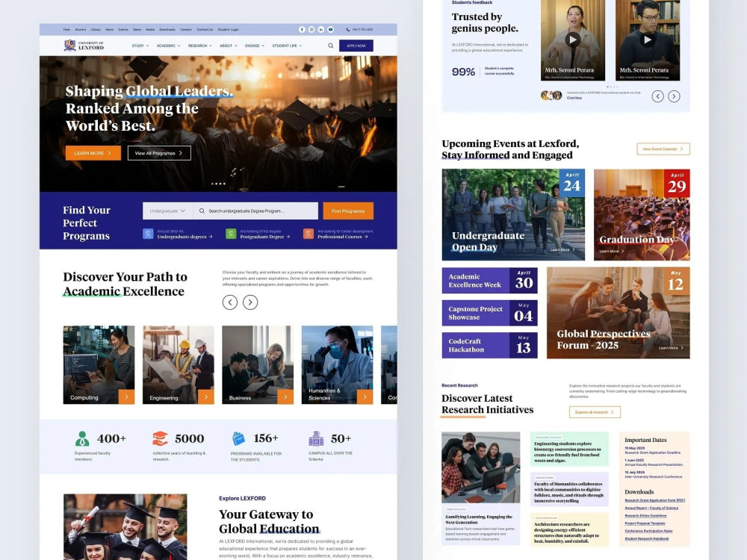Click next arrow in testimonials section
This screenshot has height=560, width=747.
tap(674, 96)
